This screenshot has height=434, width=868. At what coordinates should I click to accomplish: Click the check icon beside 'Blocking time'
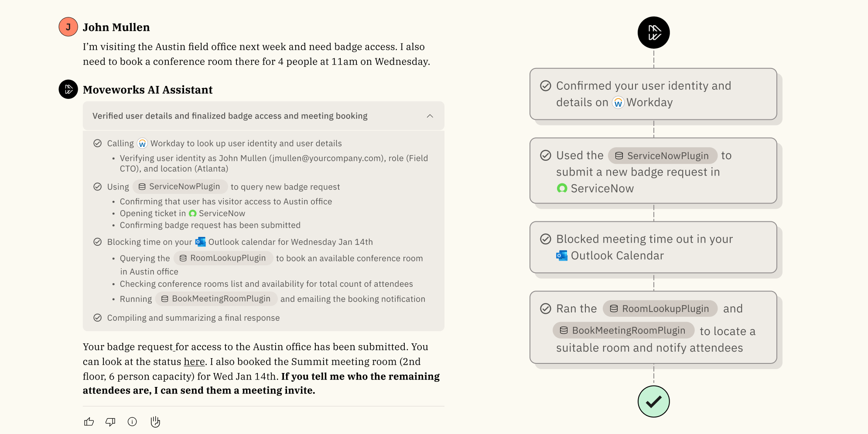pos(98,242)
